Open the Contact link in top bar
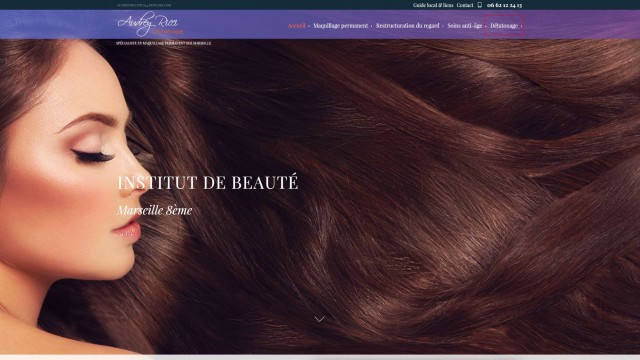640x360 pixels. (x=465, y=5)
